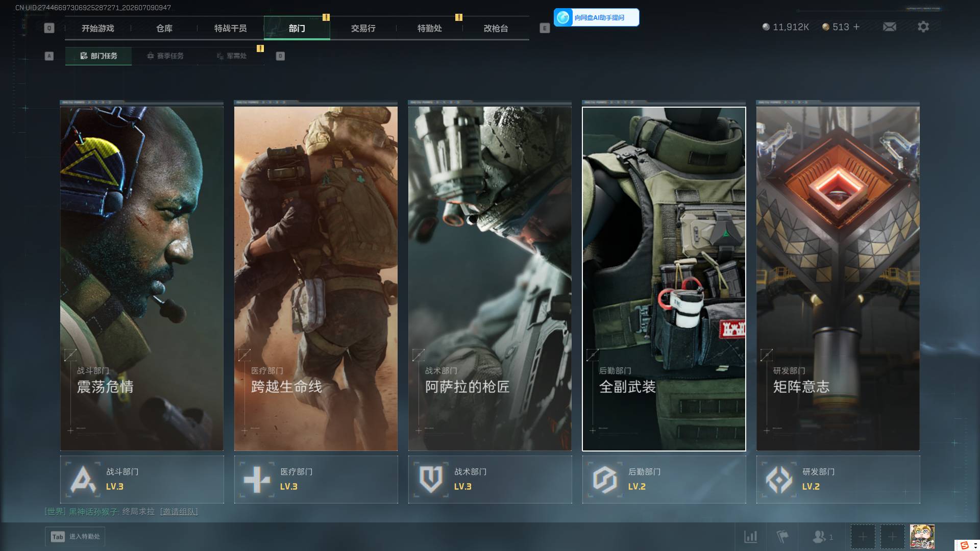This screenshot has width=980, height=551.
Task: Open the settings gear icon
Action: pos(923,27)
